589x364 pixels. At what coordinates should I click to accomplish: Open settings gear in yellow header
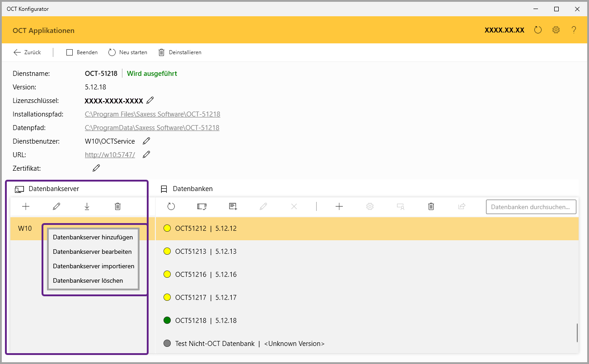(556, 30)
